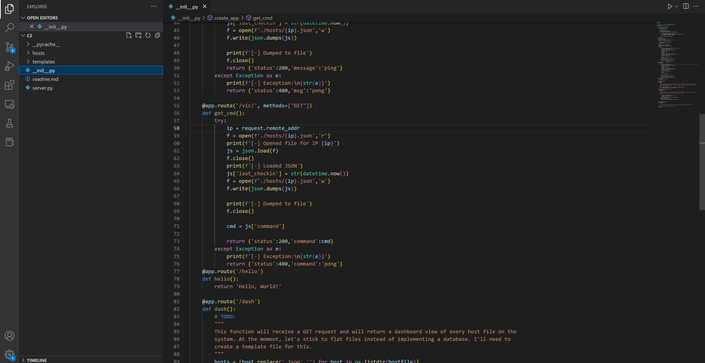This screenshot has height=363, width=705.
Task: Select __init__.py entry under Open Editors
Action: click(91, 27)
